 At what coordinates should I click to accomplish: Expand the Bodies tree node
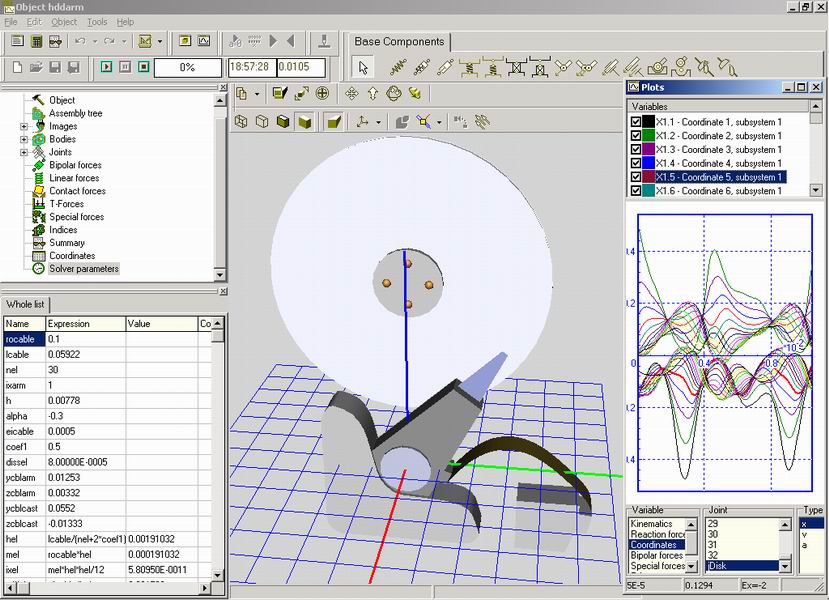(x=24, y=140)
